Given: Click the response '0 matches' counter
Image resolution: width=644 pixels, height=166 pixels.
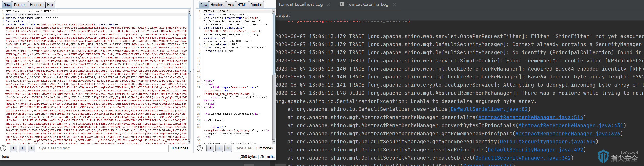Looking at the screenshot, I should (265, 148).
